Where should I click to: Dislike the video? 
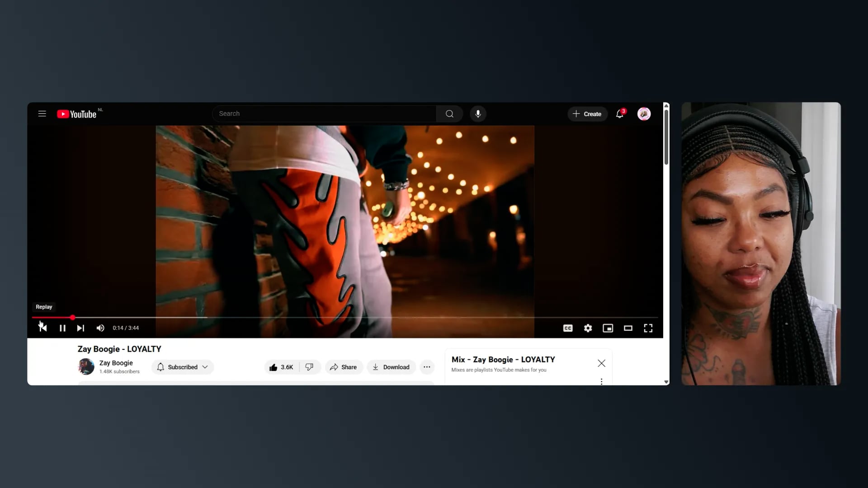(x=310, y=367)
